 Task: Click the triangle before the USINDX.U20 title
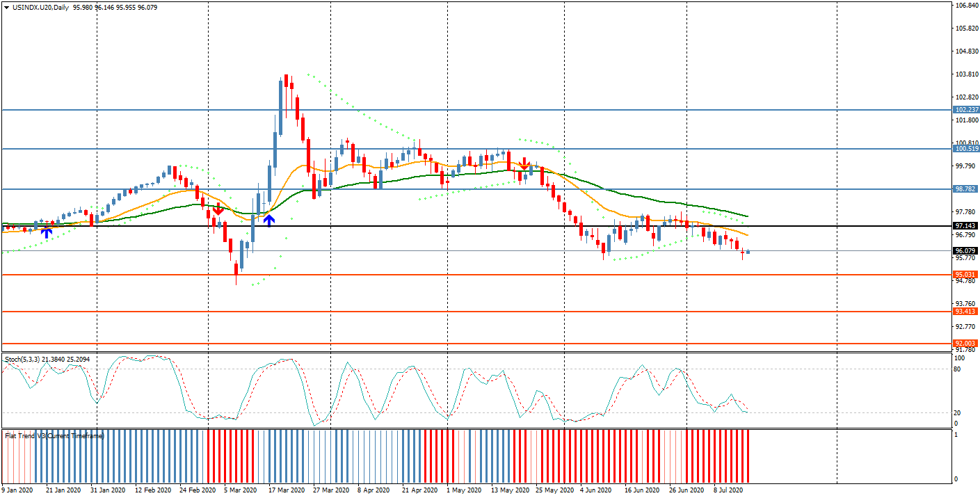[x=7, y=7]
